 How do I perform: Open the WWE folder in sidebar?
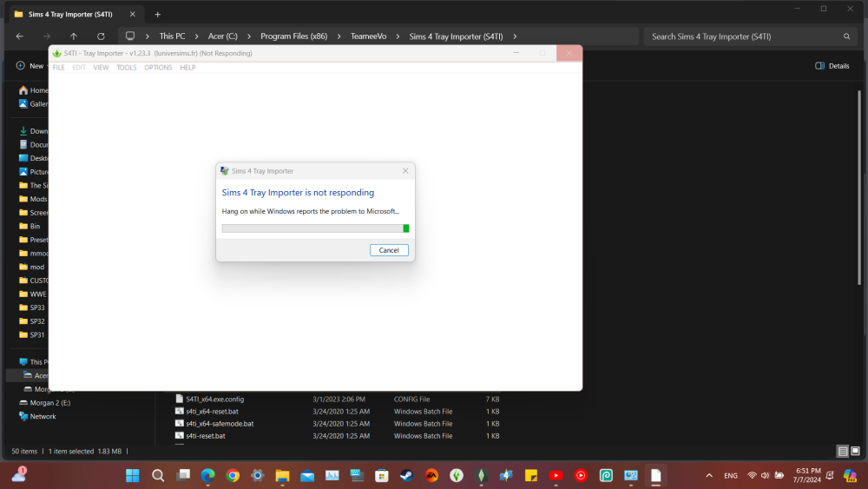pos(33,294)
